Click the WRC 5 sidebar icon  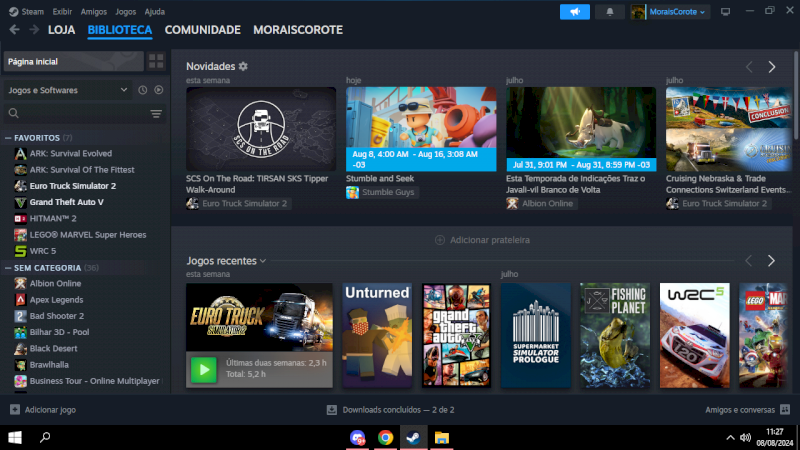click(20, 251)
